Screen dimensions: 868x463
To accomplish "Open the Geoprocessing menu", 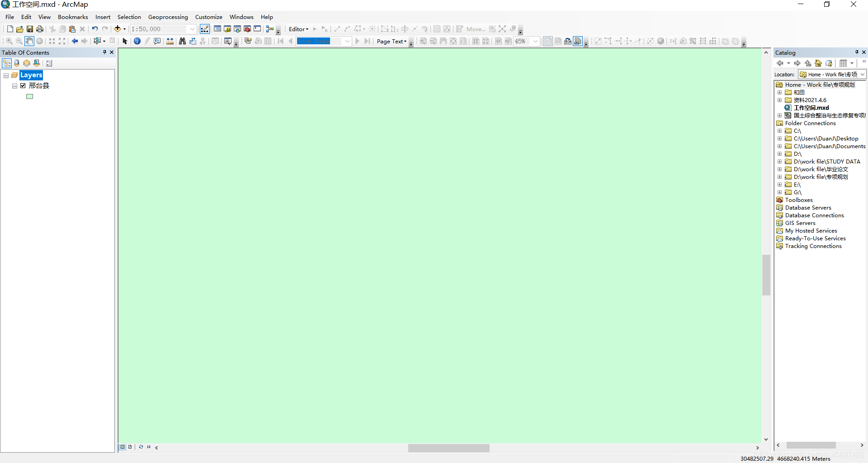I will tap(168, 17).
